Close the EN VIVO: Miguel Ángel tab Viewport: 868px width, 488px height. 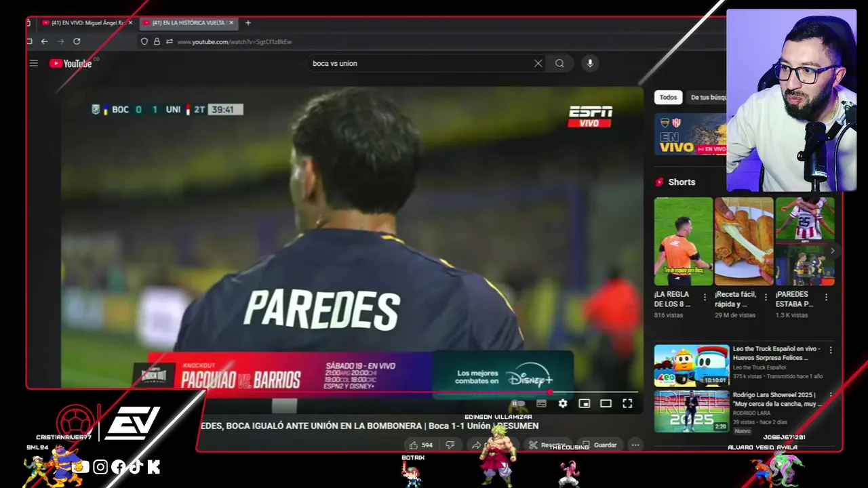coord(130,22)
